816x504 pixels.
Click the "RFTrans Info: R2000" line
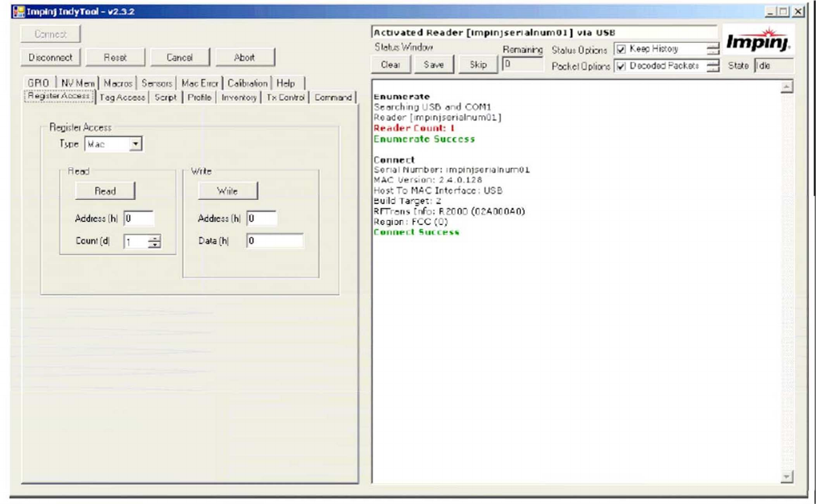450,211
